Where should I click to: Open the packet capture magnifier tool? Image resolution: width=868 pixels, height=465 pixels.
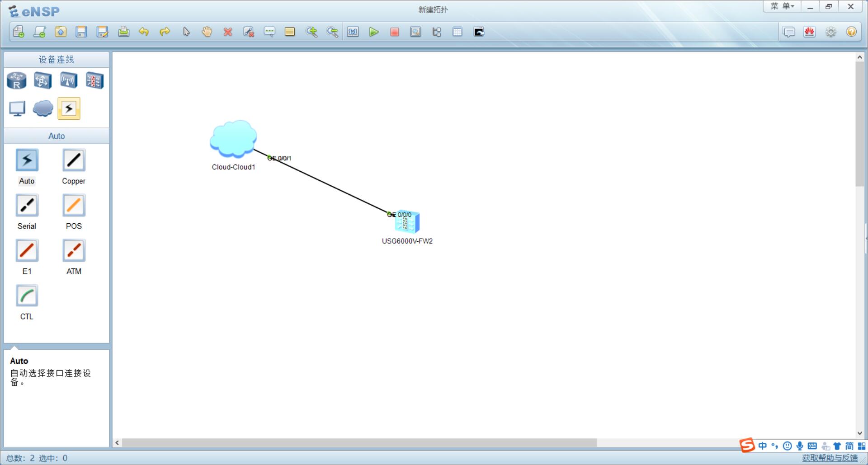click(x=416, y=32)
